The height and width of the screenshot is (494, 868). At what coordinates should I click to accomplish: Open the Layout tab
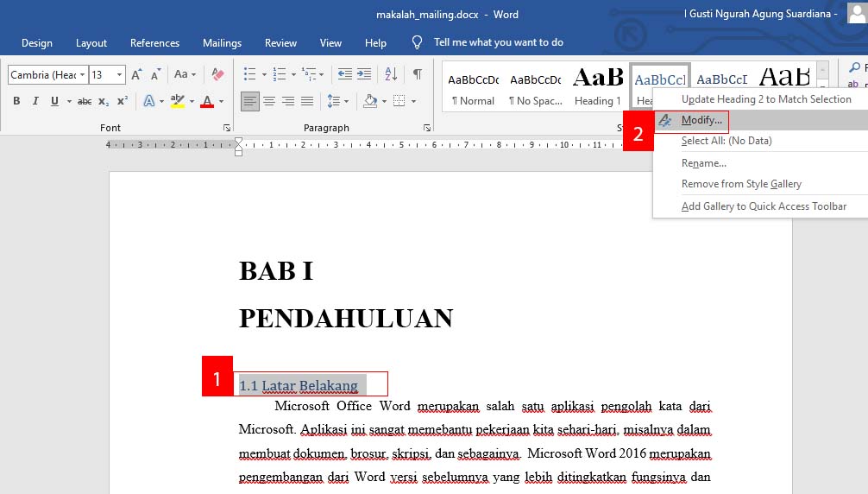pos(91,43)
